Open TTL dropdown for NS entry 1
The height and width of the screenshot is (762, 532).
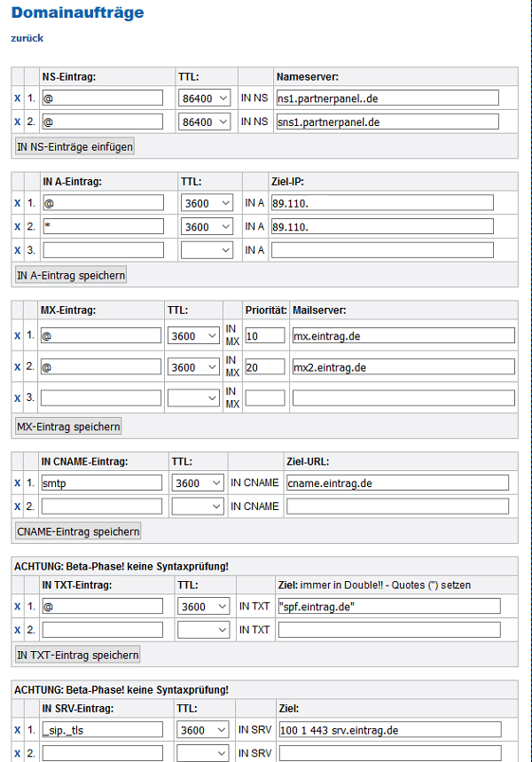205,98
